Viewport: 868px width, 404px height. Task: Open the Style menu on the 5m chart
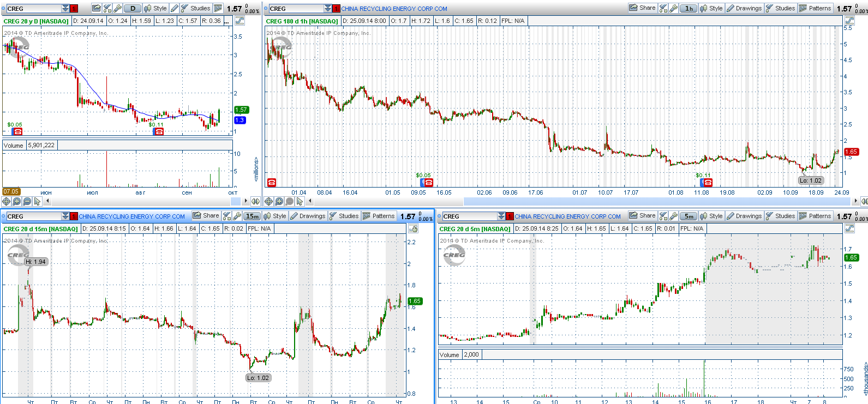(711, 216)
